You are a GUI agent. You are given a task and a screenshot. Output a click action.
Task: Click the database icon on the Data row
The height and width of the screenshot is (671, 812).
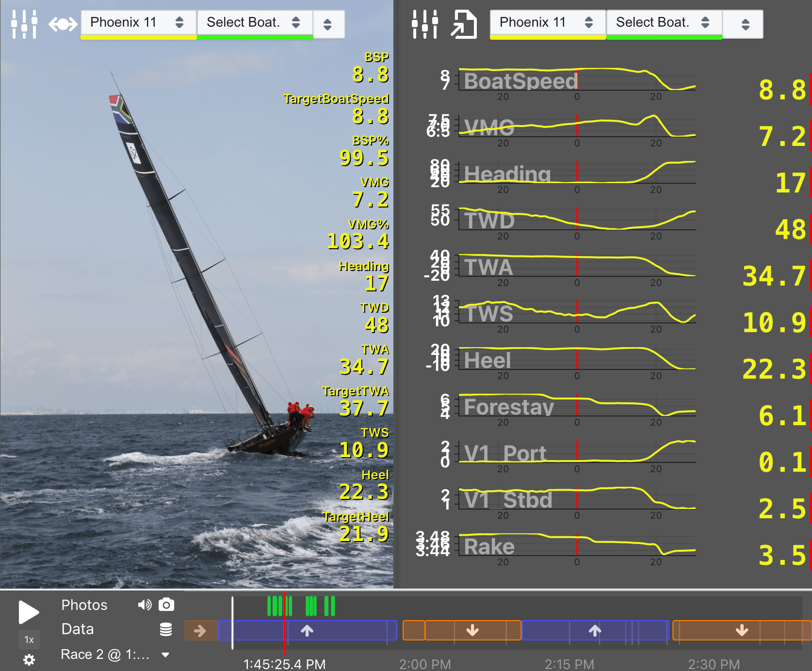pyautogui.click(x=165, y=629)
